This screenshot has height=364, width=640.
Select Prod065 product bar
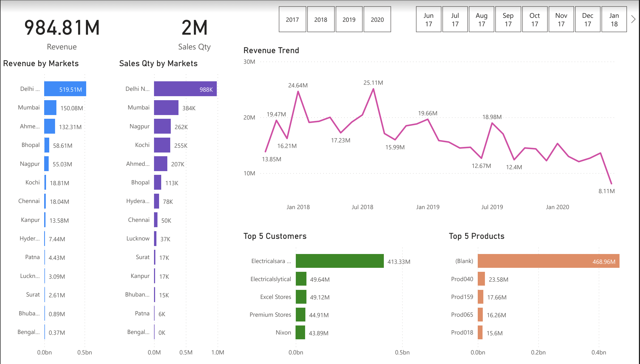click(x=480, y=315)
